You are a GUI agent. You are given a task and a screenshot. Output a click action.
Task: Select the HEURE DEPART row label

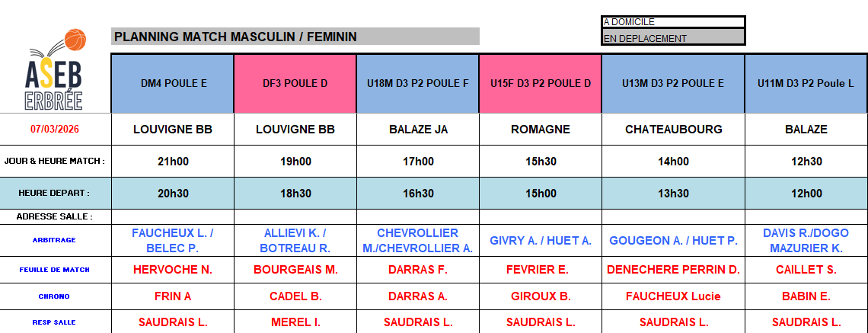55,194
